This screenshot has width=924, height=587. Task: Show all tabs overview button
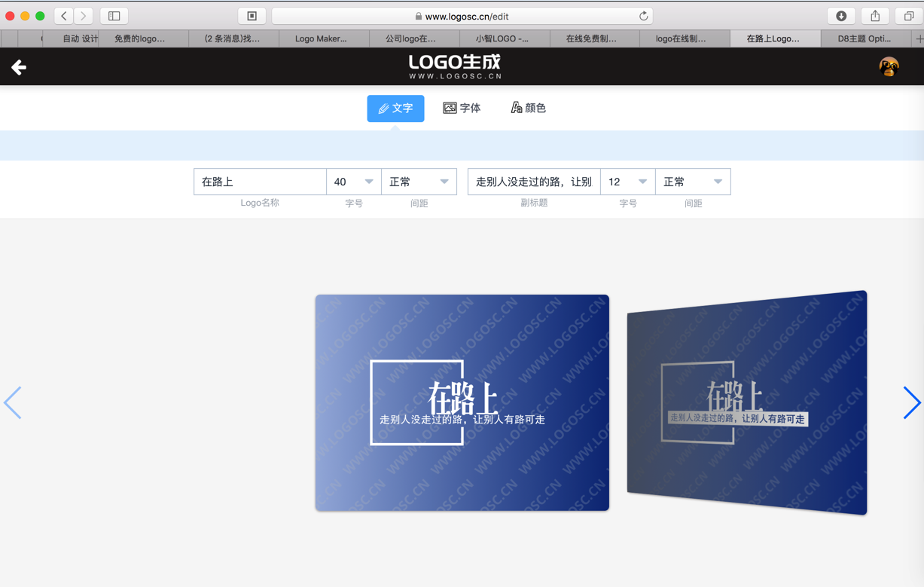click(909, 16)
